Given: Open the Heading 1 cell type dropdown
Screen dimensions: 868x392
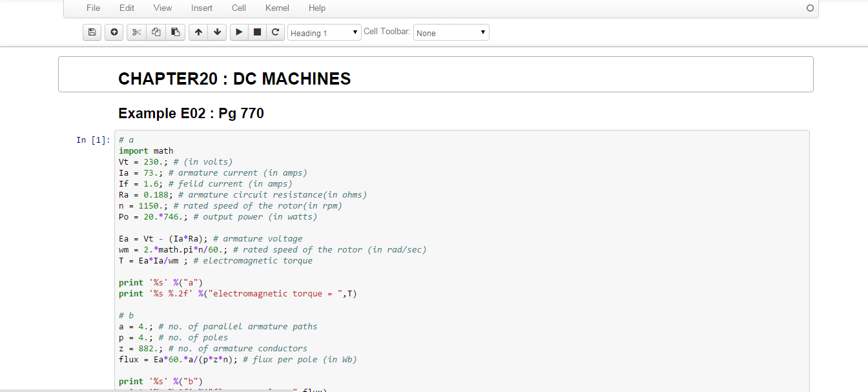Looking at the screenshot, I should tap(324, 33).
